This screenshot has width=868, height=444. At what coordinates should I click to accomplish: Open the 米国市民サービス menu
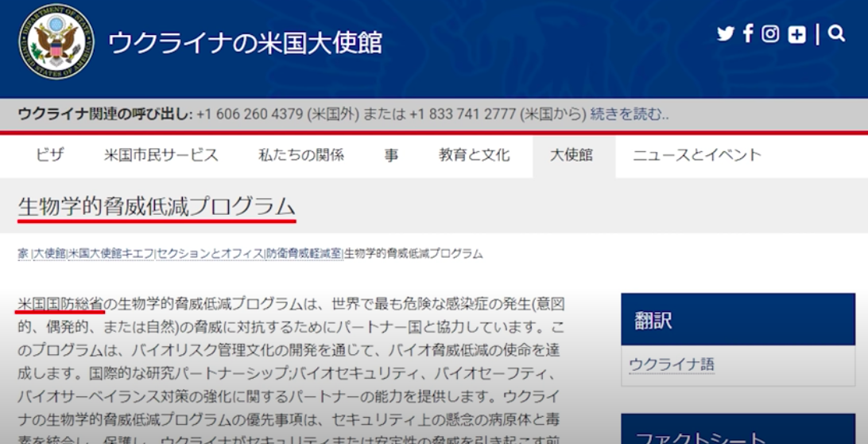[161, 155]
